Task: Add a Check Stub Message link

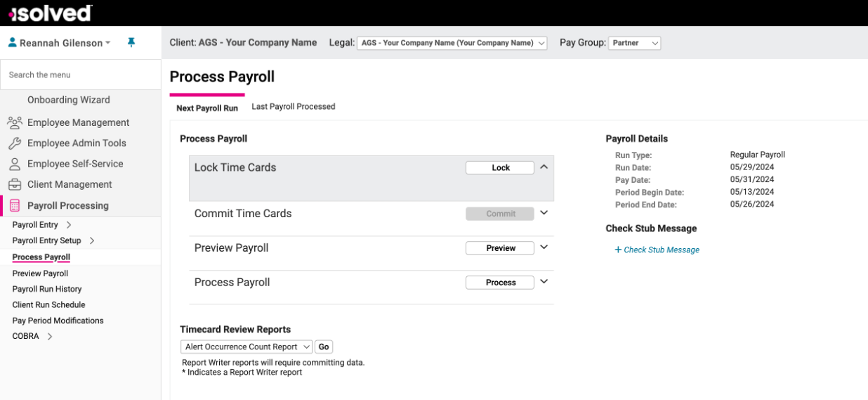Action: tap(657, 250)
